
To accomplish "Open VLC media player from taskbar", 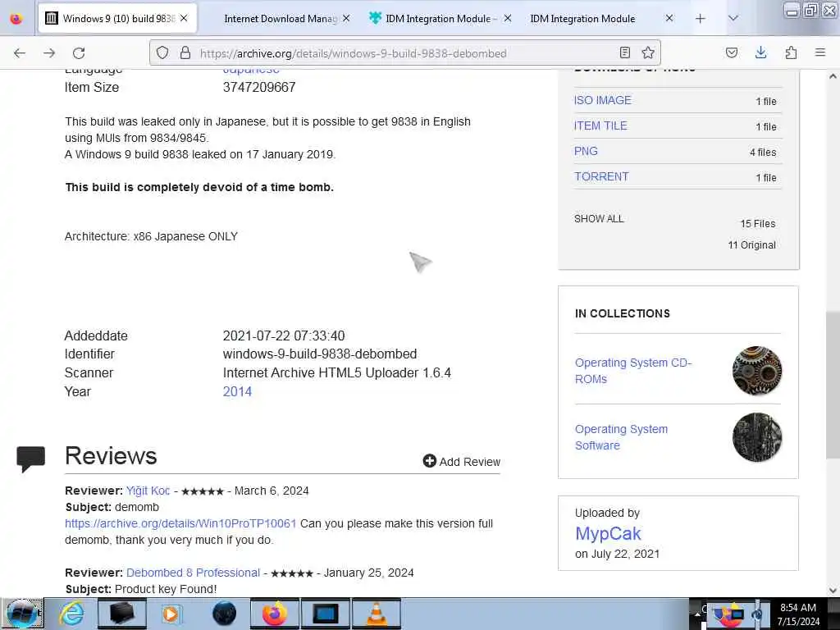I will (377, 614).
